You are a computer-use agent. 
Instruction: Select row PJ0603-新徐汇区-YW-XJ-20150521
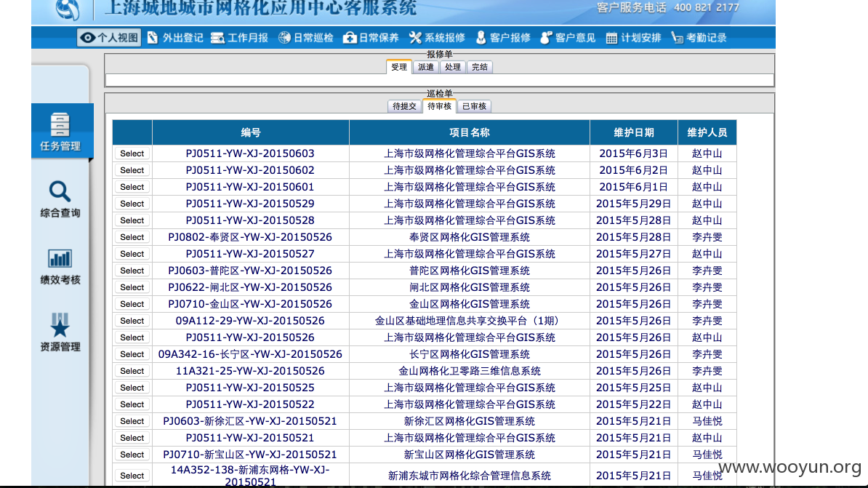[132, 421]
